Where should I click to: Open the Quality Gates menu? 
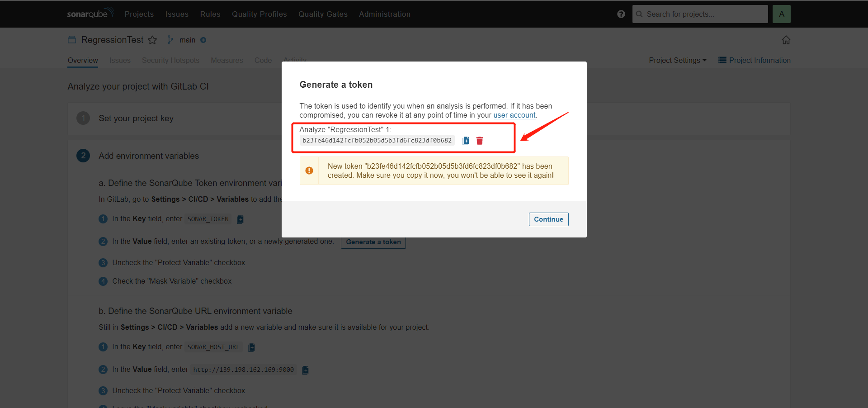pyautogui.click(x=323, y=14)
